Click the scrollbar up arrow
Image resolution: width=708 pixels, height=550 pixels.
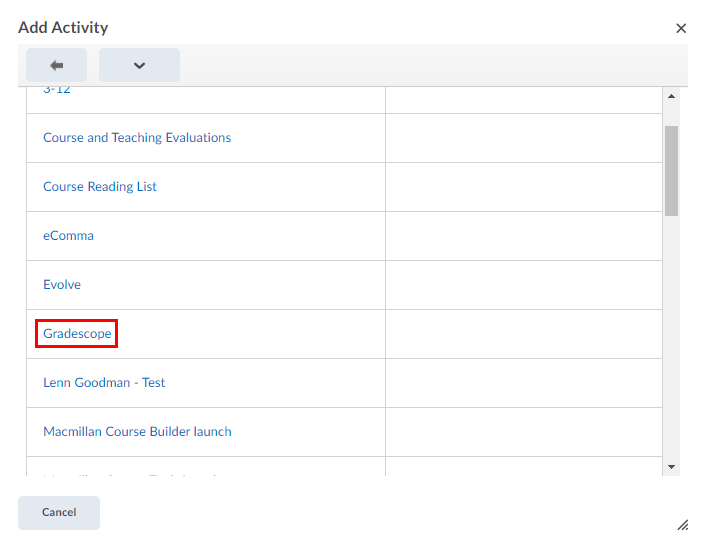pyautogui.click(x=671, y=96)
